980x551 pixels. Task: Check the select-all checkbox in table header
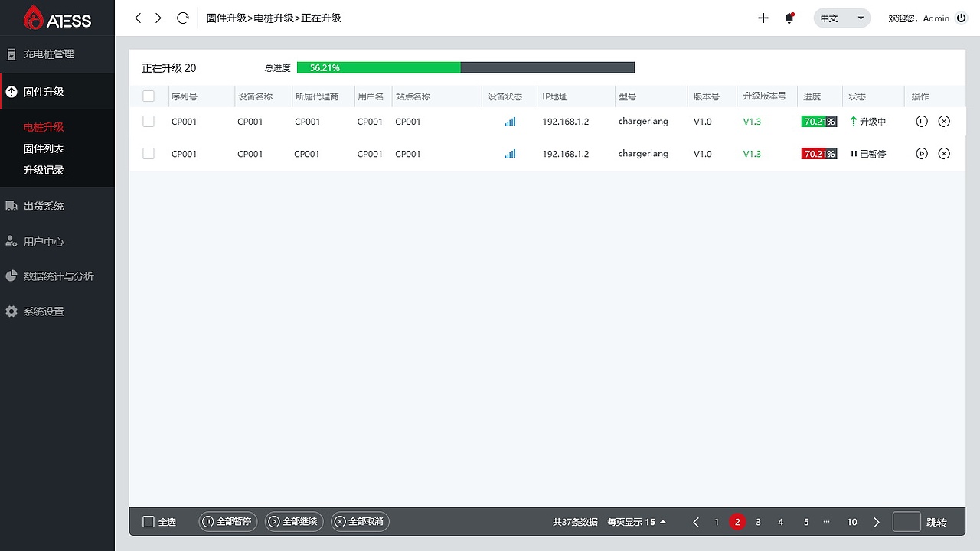click(149, 96)
